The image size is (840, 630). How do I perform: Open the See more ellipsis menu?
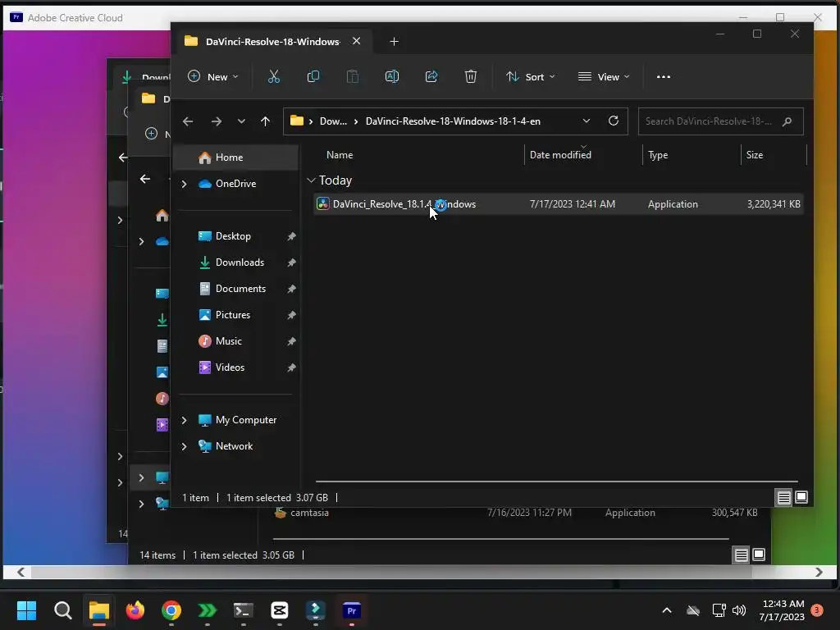(x=663, y=76)
